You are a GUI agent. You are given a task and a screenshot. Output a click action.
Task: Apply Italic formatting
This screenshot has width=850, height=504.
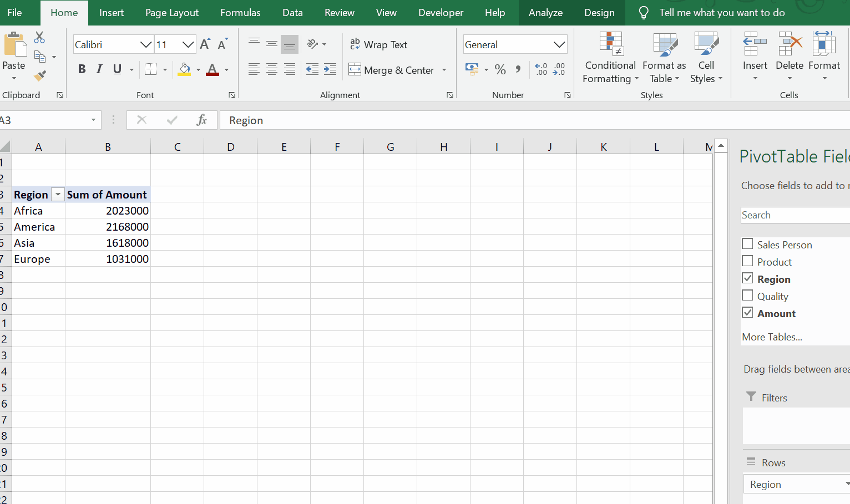point(99,69)
